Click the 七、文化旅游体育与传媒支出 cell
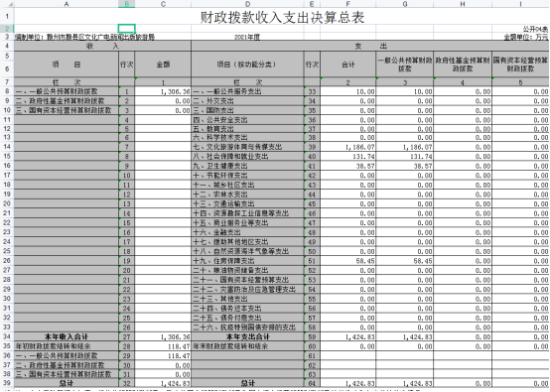 (247, 147)
